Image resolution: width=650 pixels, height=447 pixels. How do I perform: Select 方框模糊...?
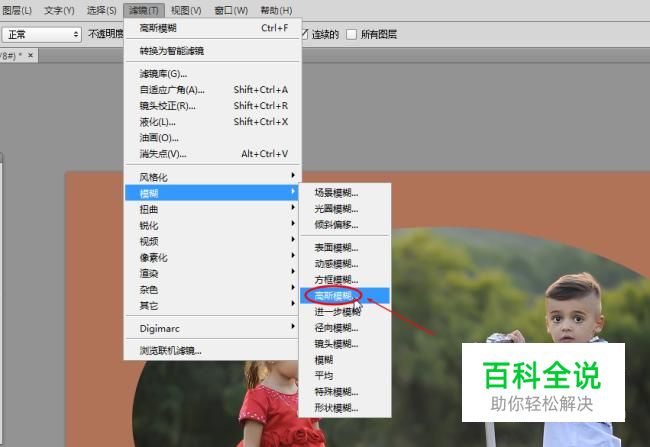coord(344,279)
